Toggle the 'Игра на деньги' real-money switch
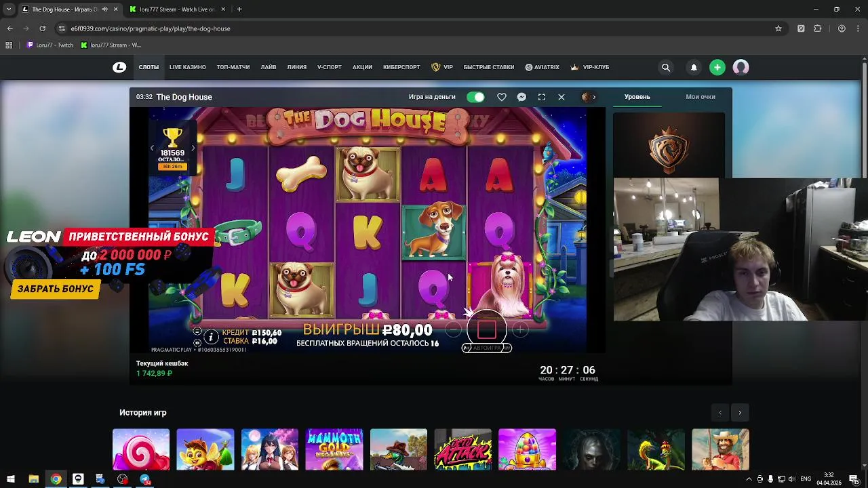 (475, 97)
